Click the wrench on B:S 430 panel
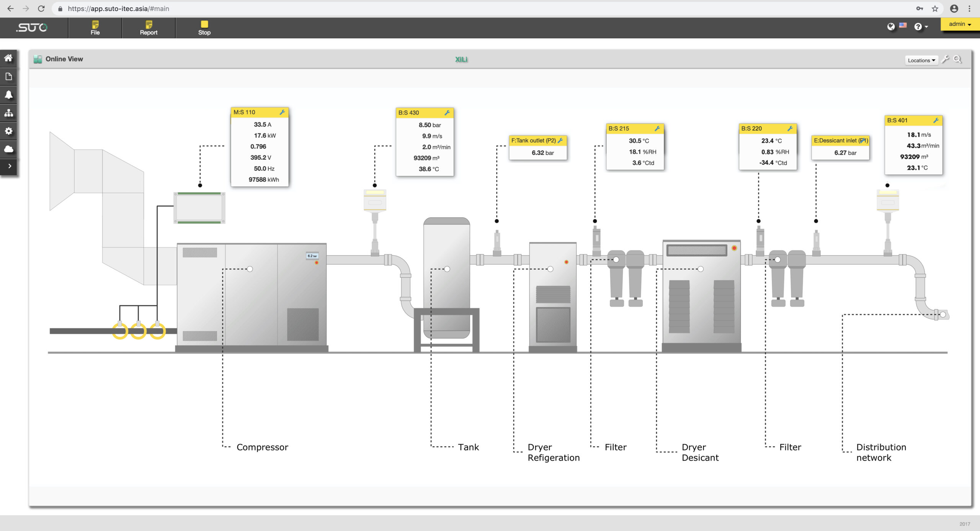 [447, 113]
